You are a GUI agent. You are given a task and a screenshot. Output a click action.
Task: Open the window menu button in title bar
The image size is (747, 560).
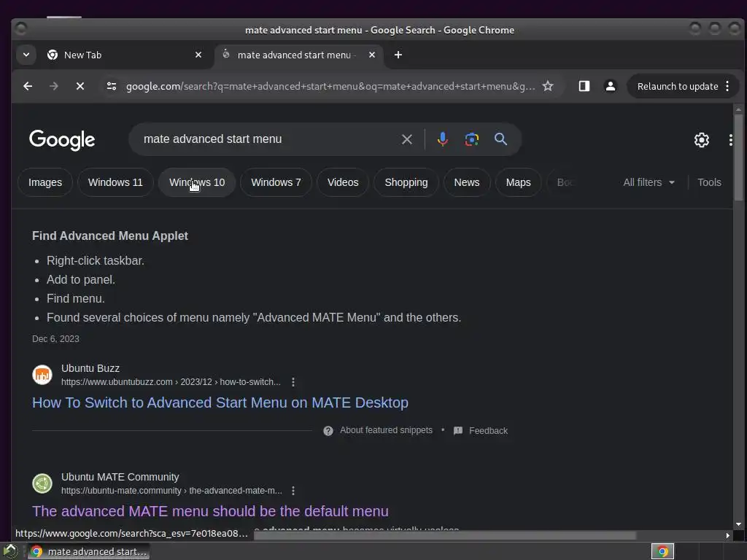[21, 29]
